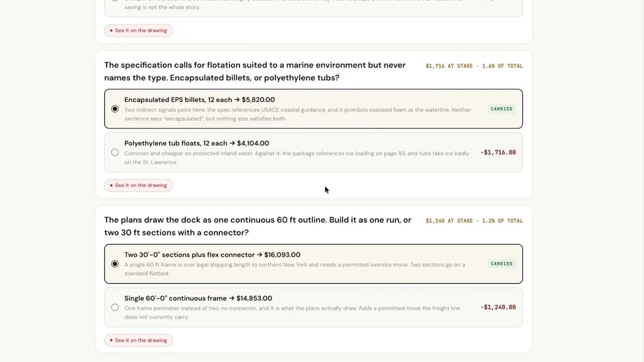The image size is (644, 362).
Task: Click the continuous 60 ft outline question heading
Action: point(258,226)
